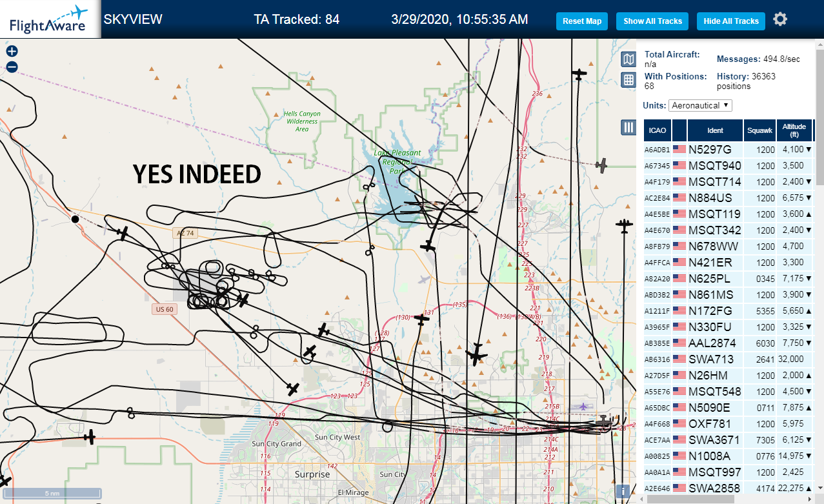Select aircraft near the 236 marker
Viewport: 824px width, 504px height.
tap(579, 74)
